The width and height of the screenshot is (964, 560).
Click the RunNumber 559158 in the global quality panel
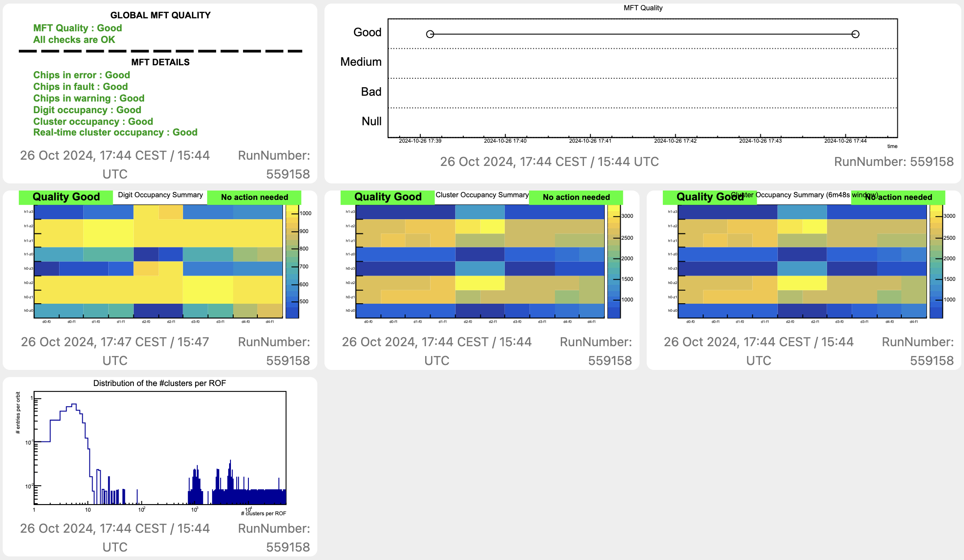click(x=274, y=165)
